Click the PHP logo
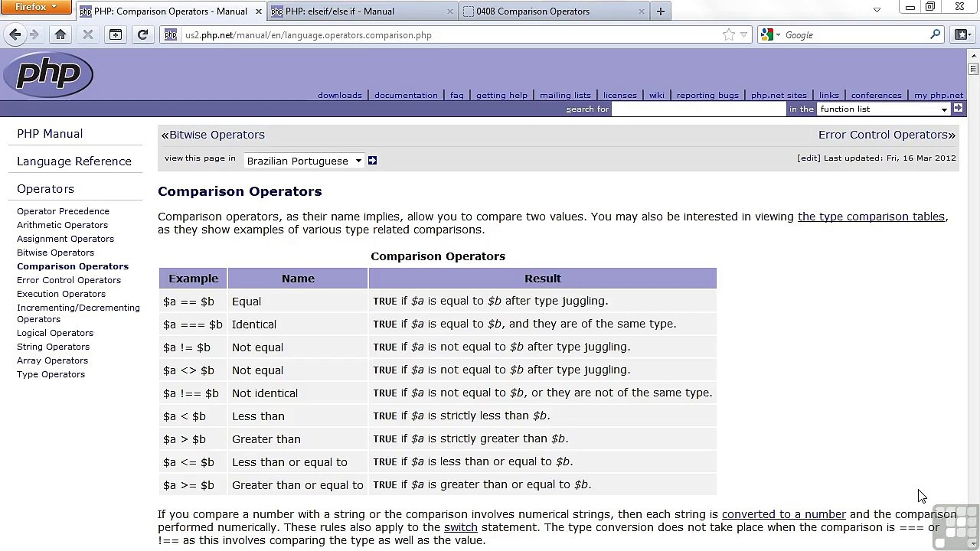 click(47, 74)
